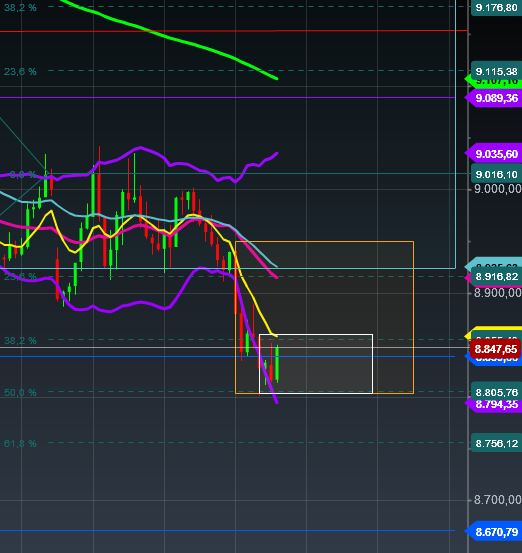The height and width of the screenshot is (553, 522).
Task: Click the 38,2 % label on the 9.176,80 level
Action: 20,7
